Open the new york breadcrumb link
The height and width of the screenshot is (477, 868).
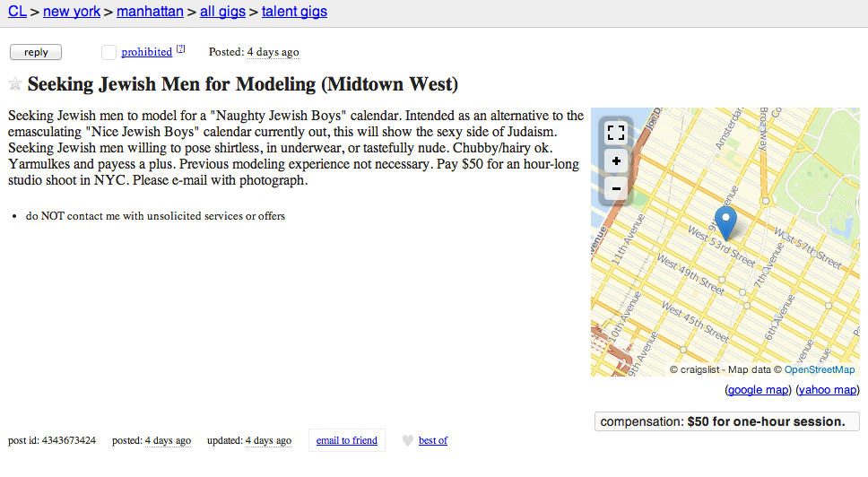[x=72, y=11]
